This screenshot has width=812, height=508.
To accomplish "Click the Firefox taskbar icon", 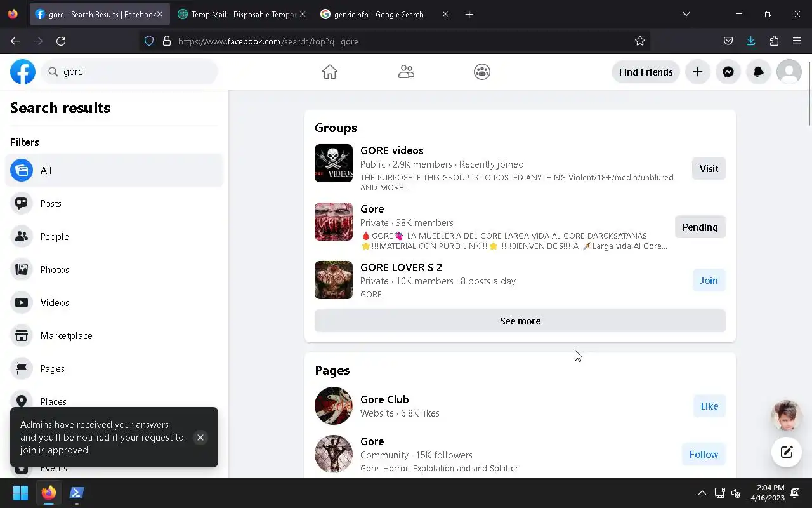I will 49,493.
